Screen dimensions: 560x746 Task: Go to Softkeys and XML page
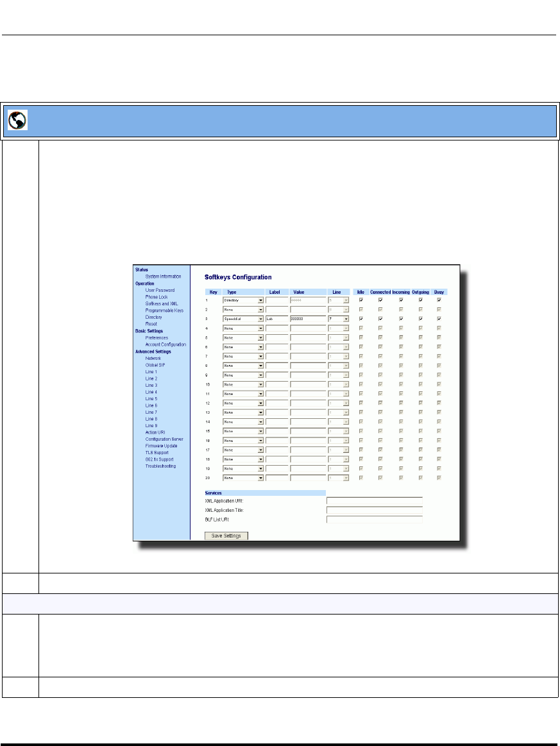[x=162, y=303]
